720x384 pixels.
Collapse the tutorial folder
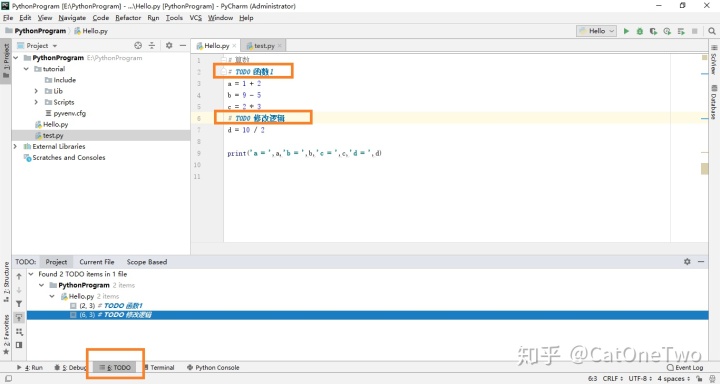26,69
